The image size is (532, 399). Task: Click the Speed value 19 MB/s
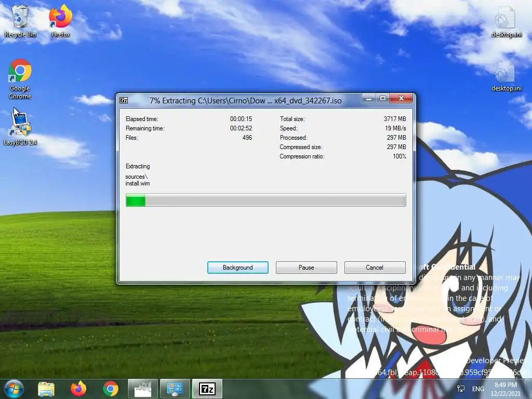[395, 128]
